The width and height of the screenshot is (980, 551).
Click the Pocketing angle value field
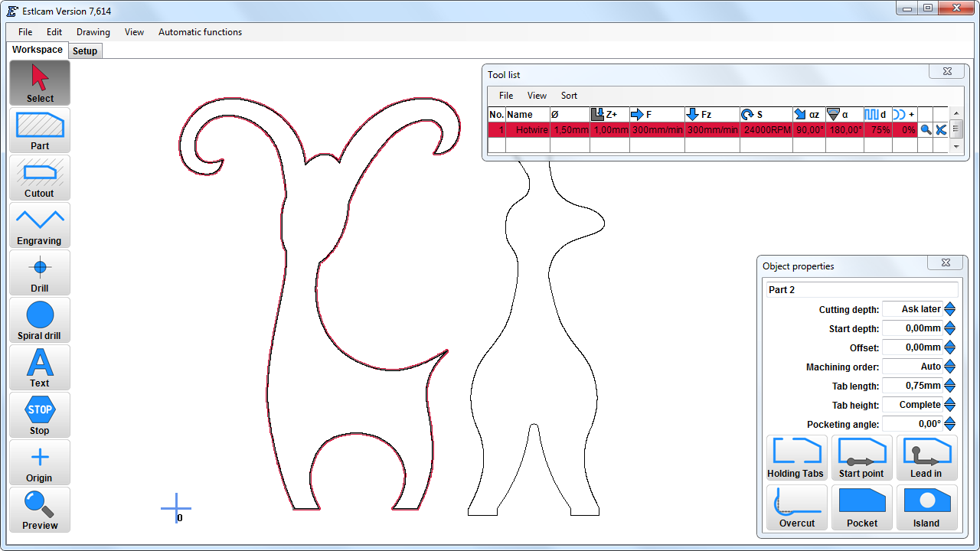click(x=913, y=424)
